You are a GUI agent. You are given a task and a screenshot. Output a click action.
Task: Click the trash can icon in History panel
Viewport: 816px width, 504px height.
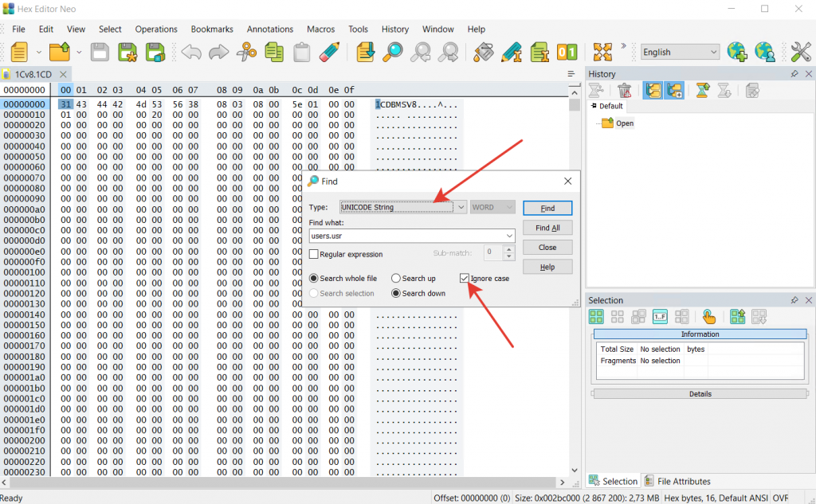coord(624,91)
